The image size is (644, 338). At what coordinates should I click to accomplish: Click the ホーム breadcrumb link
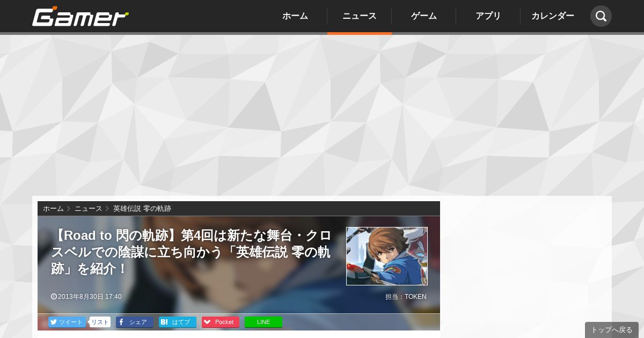click(53, 209)
